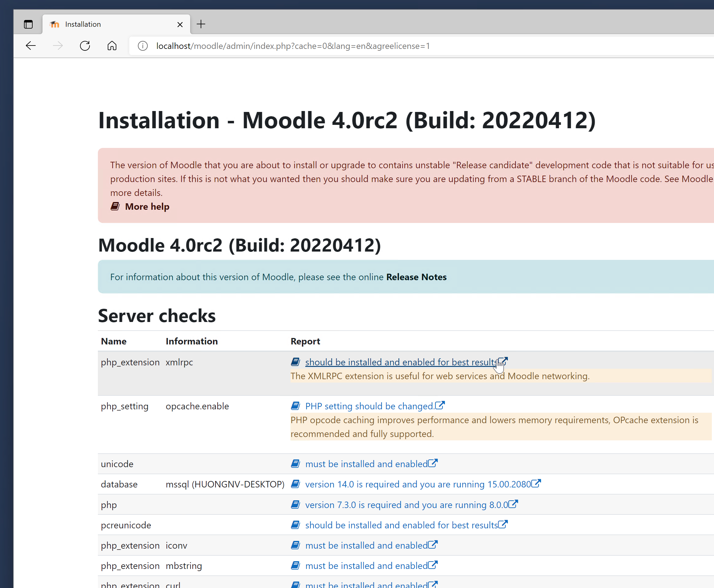
Task: Click the php_setting name cell
Action: click(x=125, y=406)
